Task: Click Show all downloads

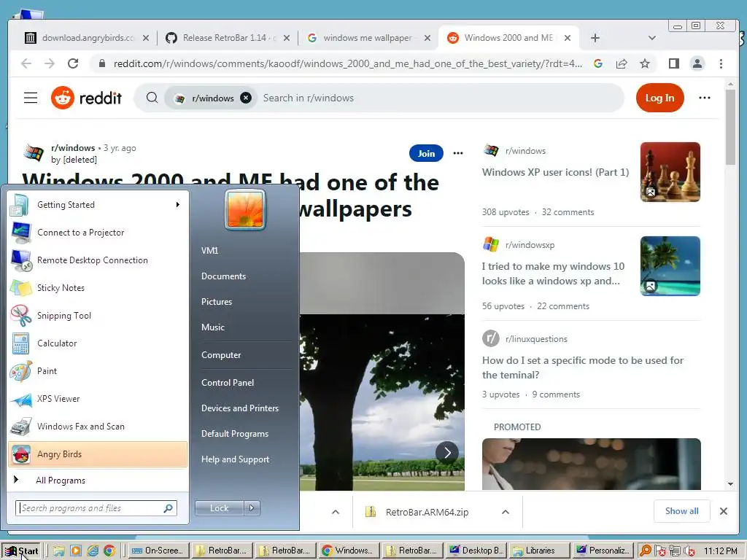Action: pos(682,511)
